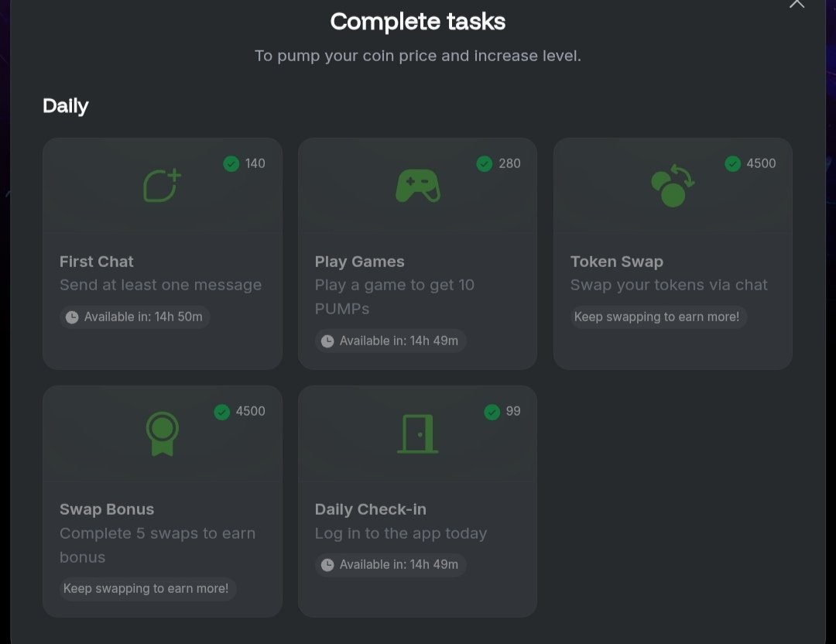Click the Swap Bonus ribbon medal icon

tap(162, 434)
